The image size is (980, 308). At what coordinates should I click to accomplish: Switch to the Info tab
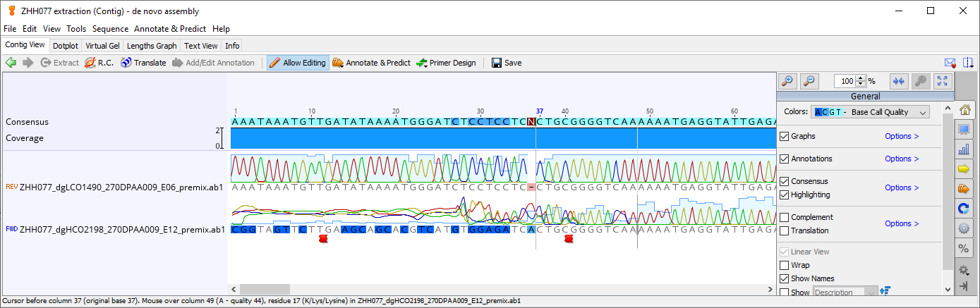pos(232,45)
